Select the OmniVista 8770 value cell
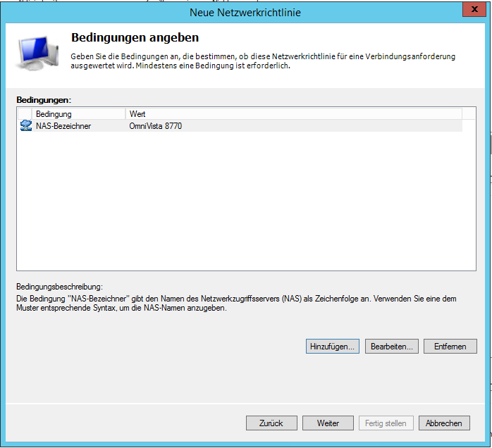The image size is (492, 448). (156, 126)
